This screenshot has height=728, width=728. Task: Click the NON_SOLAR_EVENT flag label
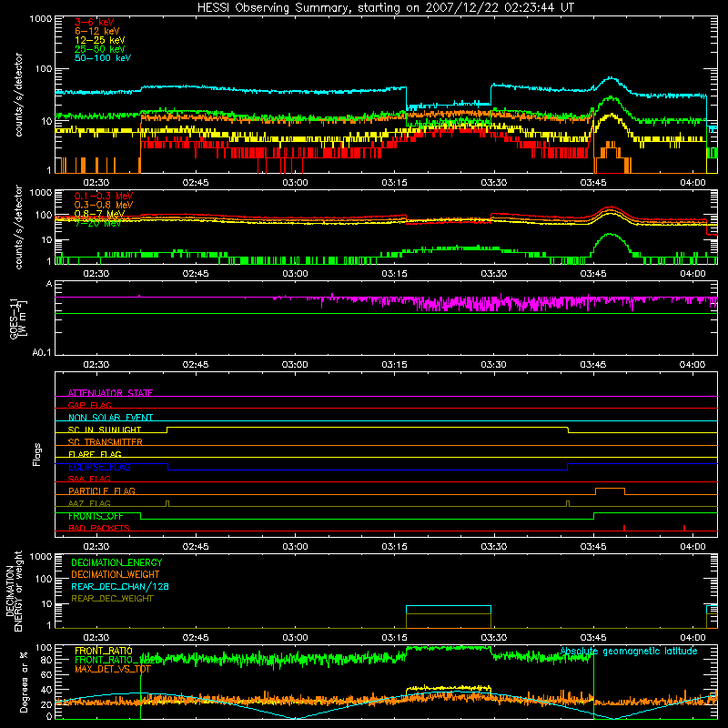[110, 418]
